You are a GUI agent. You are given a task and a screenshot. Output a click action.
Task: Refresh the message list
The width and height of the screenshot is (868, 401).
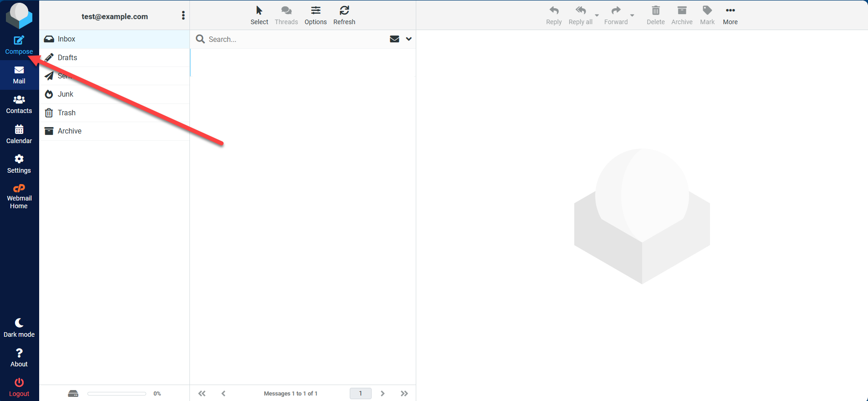tap(344, 15)
